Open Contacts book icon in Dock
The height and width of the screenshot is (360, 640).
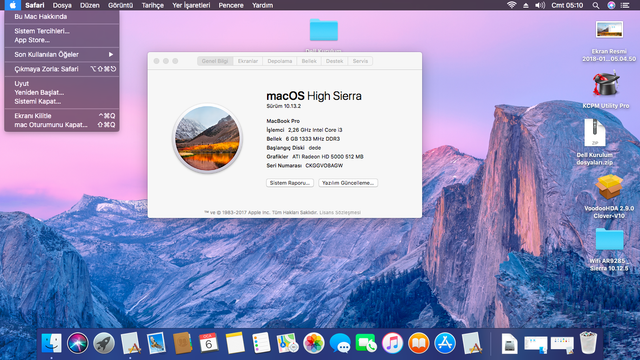coord(182,343)
